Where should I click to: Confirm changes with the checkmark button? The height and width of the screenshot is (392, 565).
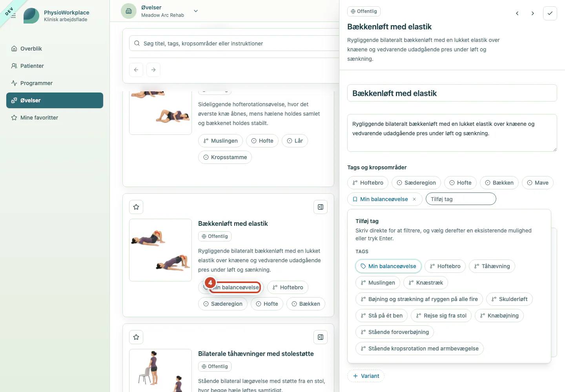550,13
